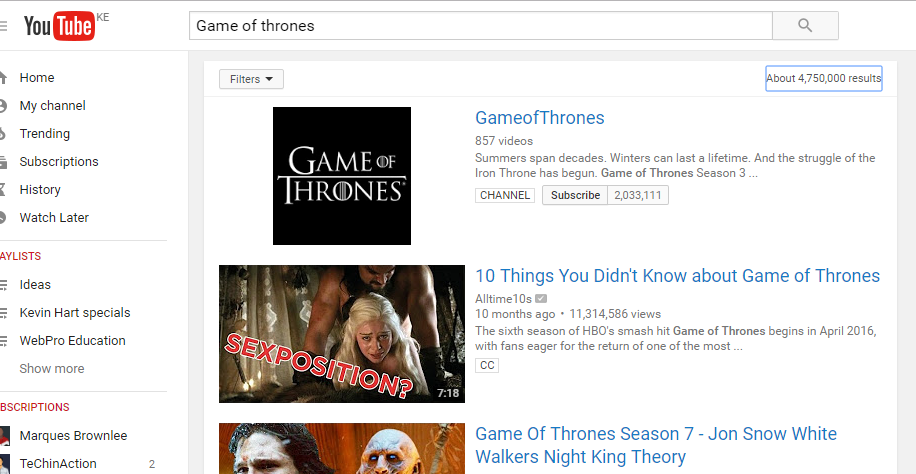
Task: Click the Alltime10s channel name
Action: (x=503, y=299)
